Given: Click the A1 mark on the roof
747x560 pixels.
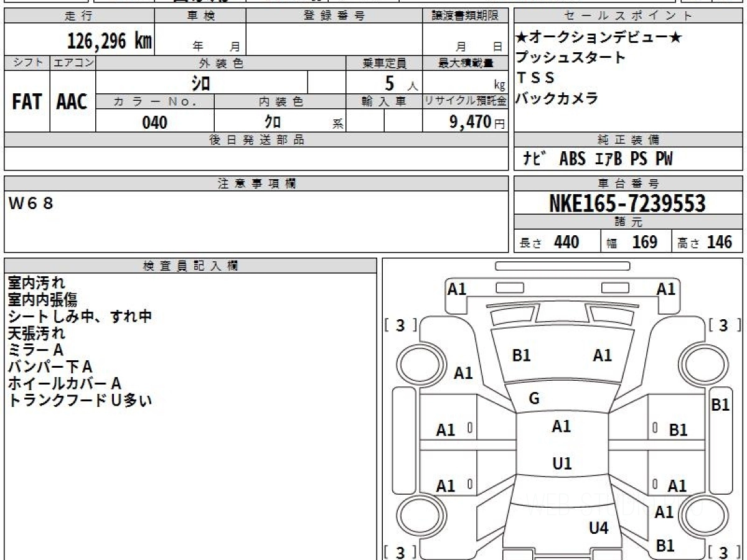Looking at the screenshot, I should 561,426.
